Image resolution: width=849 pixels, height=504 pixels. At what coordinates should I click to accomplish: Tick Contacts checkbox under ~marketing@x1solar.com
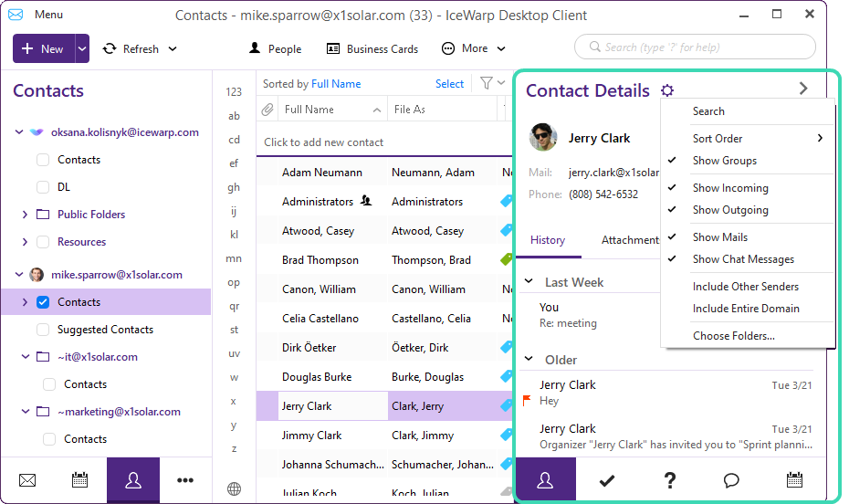click(x=49, y=439)
